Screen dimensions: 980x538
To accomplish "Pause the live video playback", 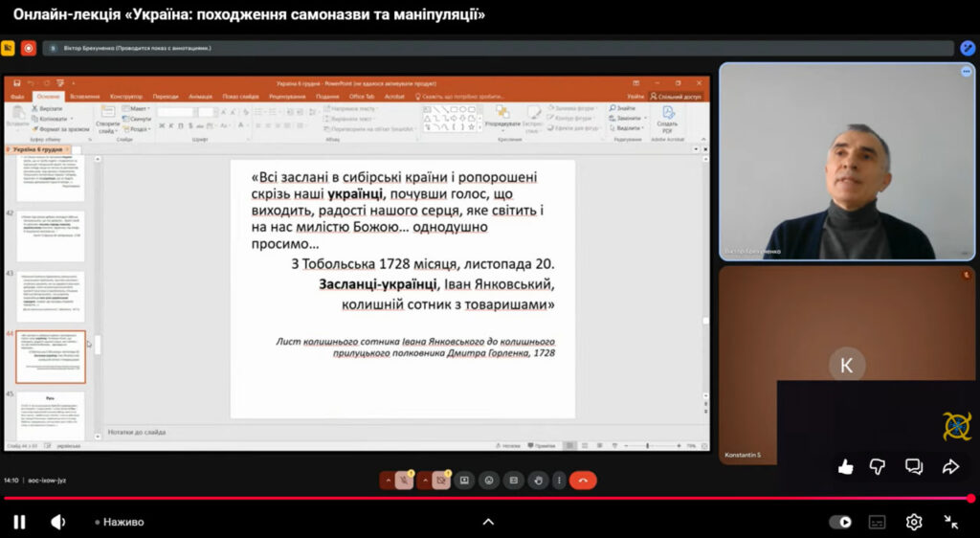I will click(19, 522).
